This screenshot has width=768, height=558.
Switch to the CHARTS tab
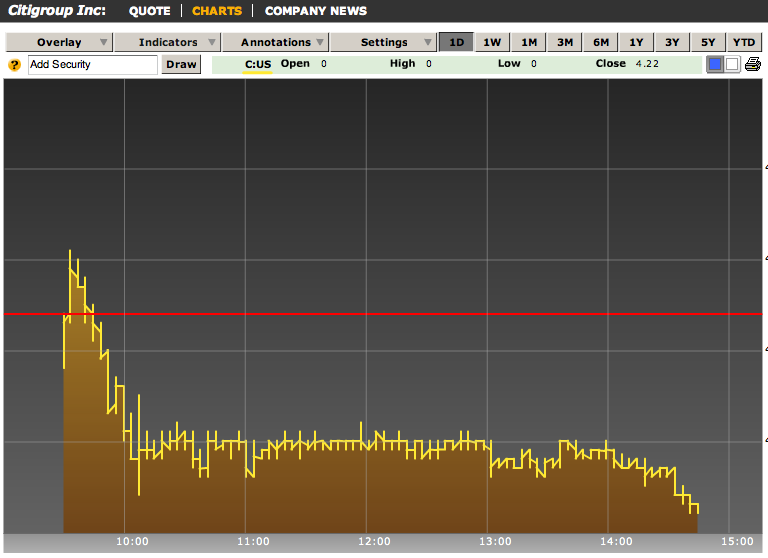coord(217,11)
